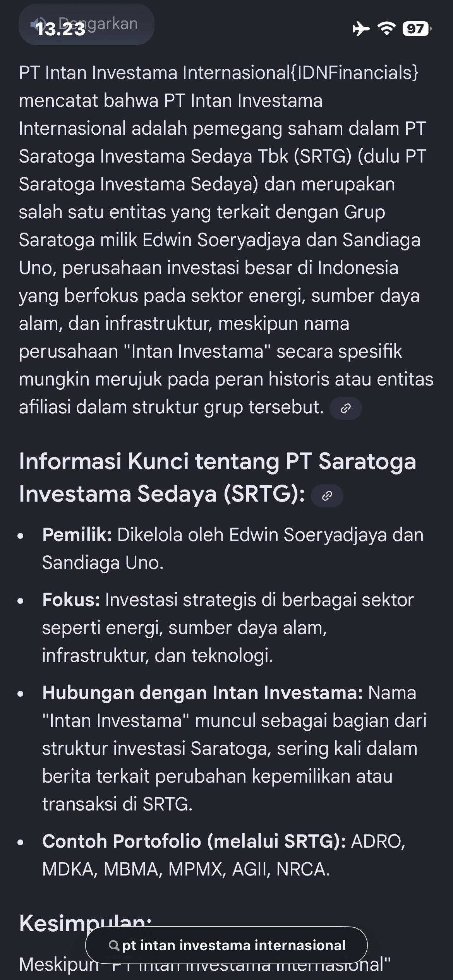Image resolution: width=453 pixels, height=980 pixels.
Task: Tap the airplane mode status icon
Action: pos(361,29)
